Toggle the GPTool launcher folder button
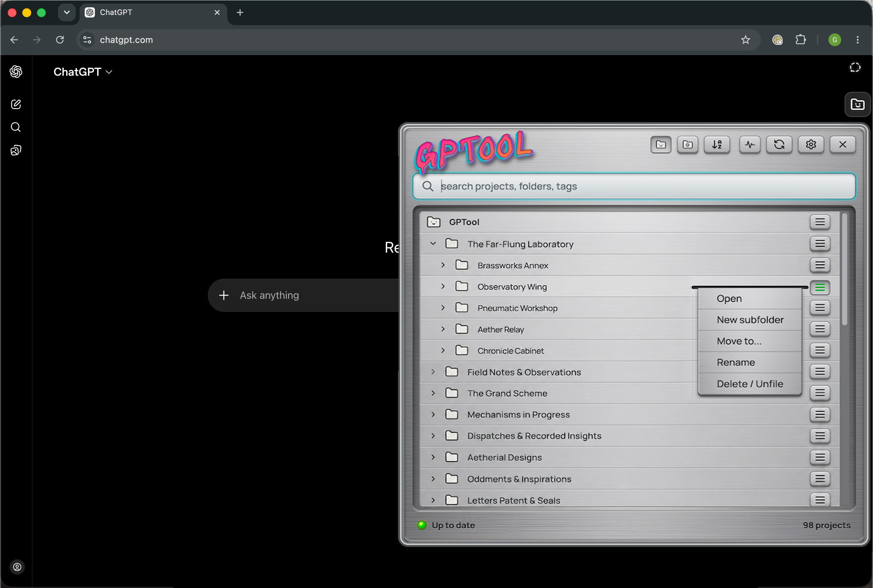The image size is (873, 588). (x=857, y=104)
